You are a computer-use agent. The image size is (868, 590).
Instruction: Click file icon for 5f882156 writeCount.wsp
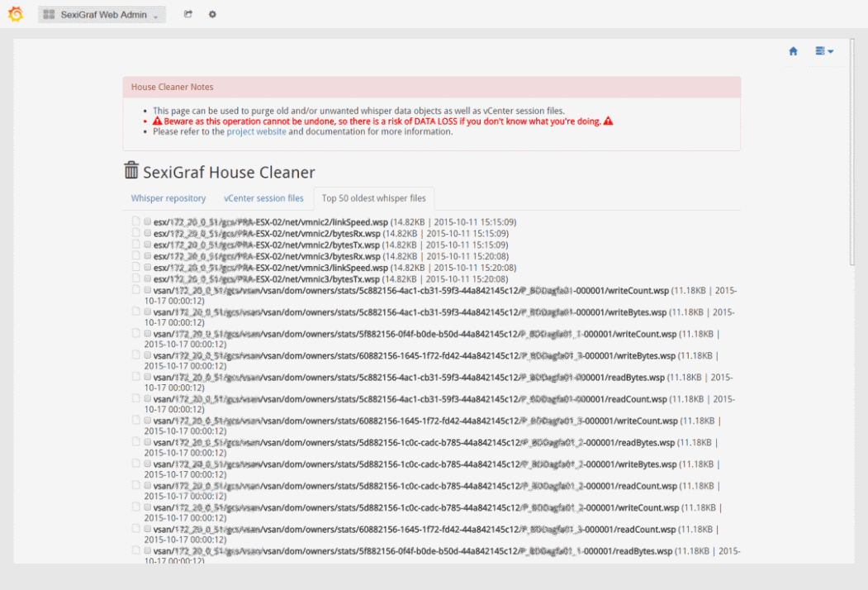click(136, 334)
